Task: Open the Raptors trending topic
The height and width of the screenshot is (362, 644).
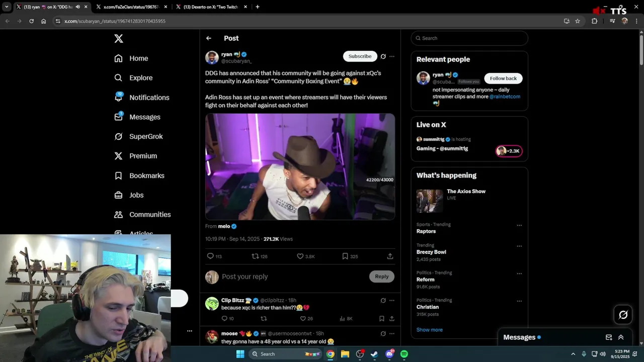Action: pyautogui.click(x=426, y=231)
